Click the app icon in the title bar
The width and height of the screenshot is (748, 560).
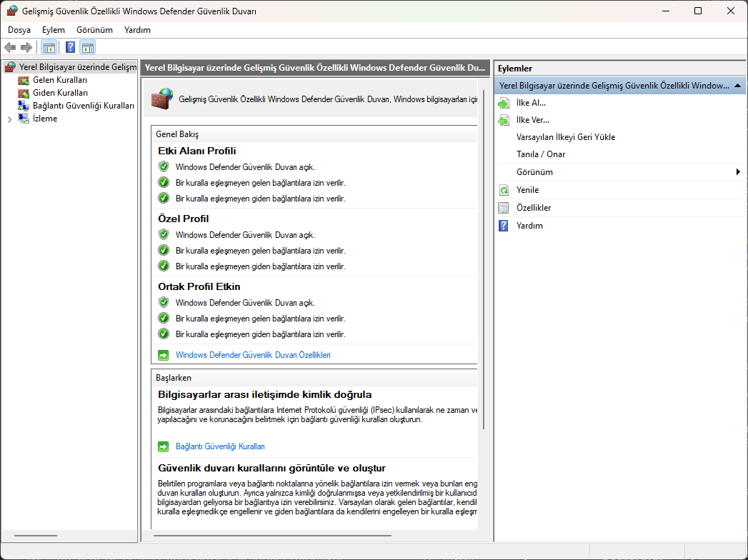coord(12,11)
